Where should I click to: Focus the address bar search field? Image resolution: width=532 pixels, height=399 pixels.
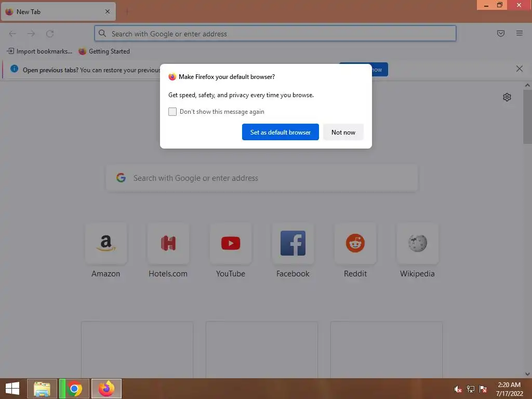click(x=275, y=34)
